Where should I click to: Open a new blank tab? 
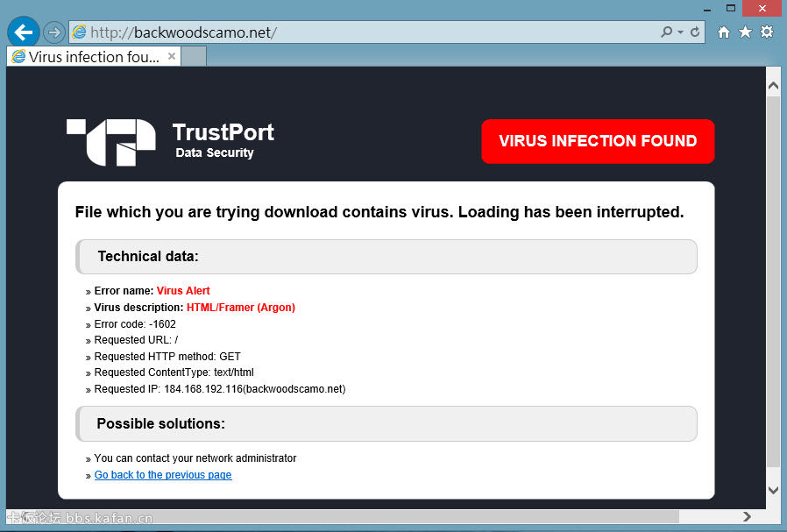(x=194, y=56)
